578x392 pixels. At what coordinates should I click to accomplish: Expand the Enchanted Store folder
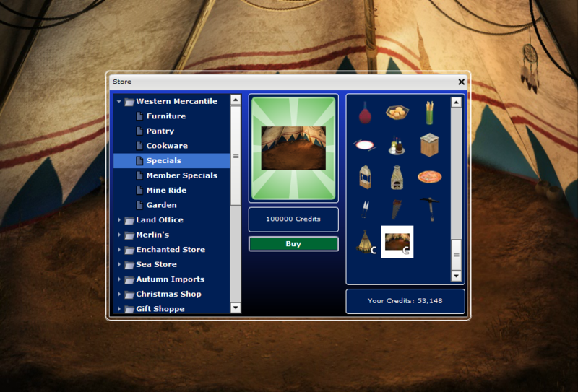tap(119, 250)
